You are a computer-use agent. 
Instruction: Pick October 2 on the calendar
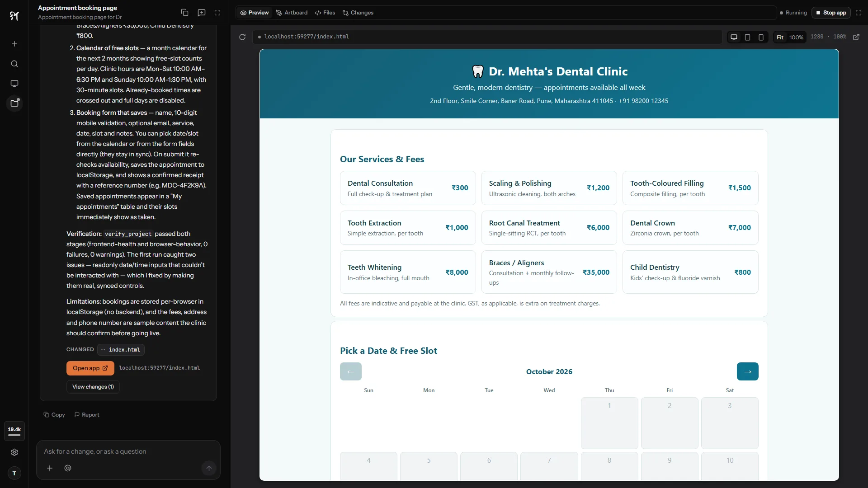click(670, 423)
